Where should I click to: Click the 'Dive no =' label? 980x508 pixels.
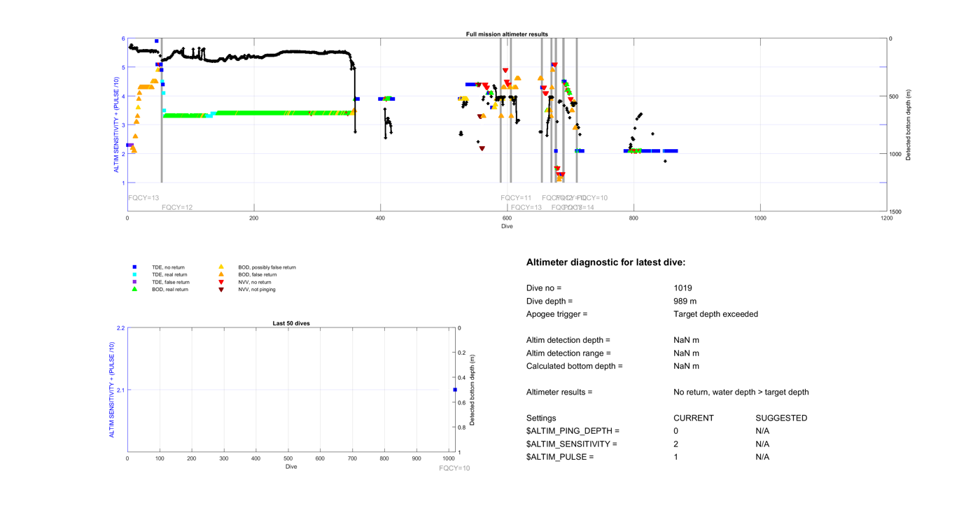pyautogui.click(x=544, y=288)
